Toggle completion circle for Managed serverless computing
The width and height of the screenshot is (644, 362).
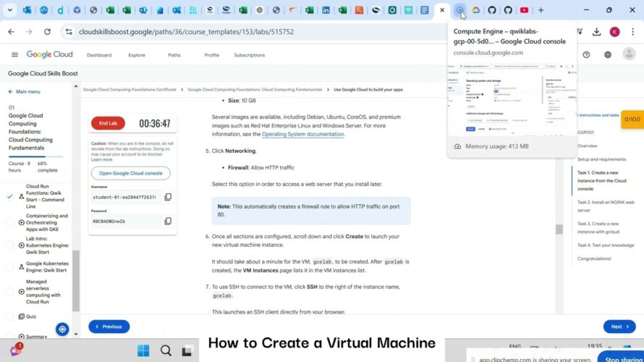pyautogui.click(x=10, y=292)
